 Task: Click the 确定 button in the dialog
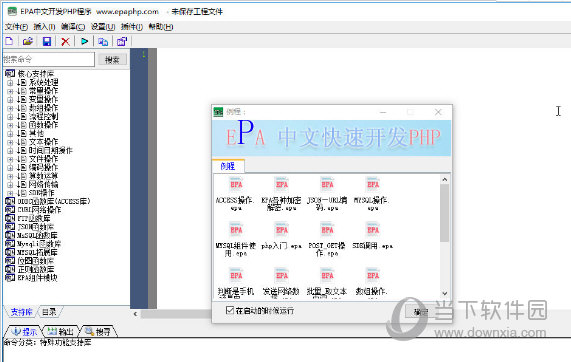click(x=421, y=312)
